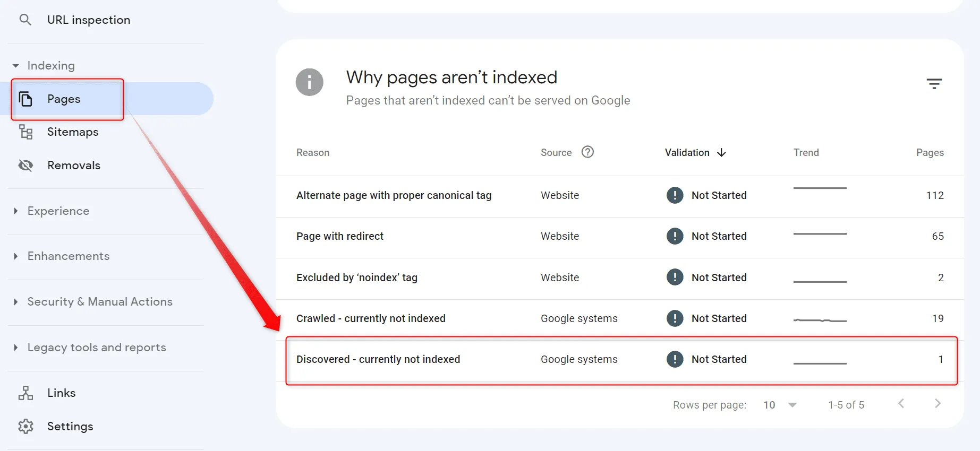Open the 'Page with redirect' row
Viewport: 980px width, 451px height.
(x=620, y=237)
